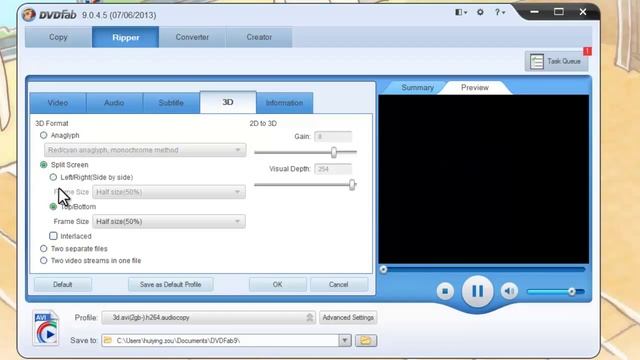Viewport: 640px width, 360px height.
Task: Select Two video streams in one file
Action: click(44, 260)
